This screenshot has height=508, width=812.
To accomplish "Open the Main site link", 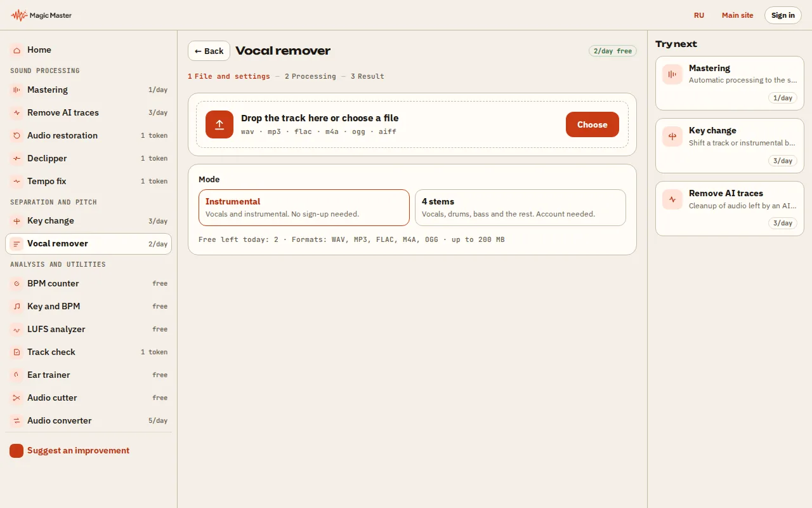I will pos(738,15).
